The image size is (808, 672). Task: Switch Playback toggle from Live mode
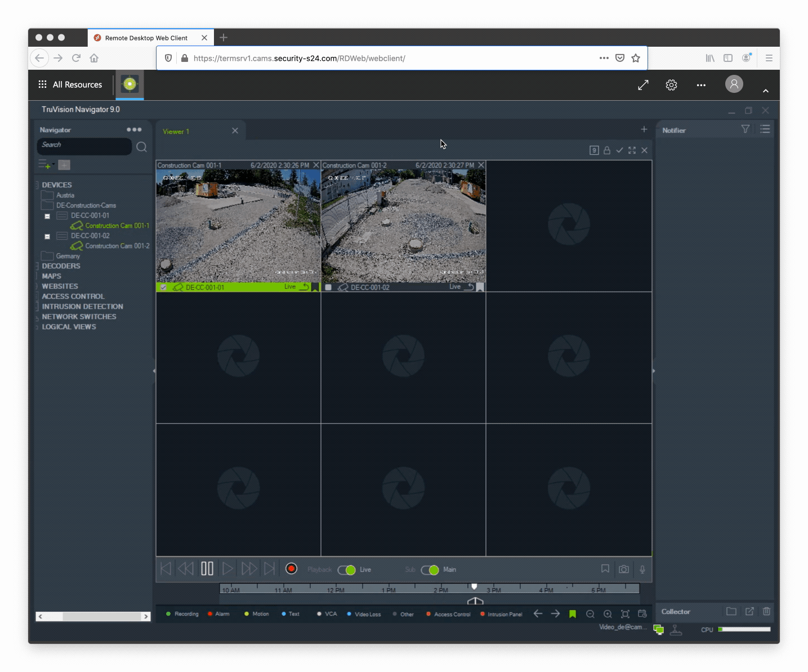346,570
